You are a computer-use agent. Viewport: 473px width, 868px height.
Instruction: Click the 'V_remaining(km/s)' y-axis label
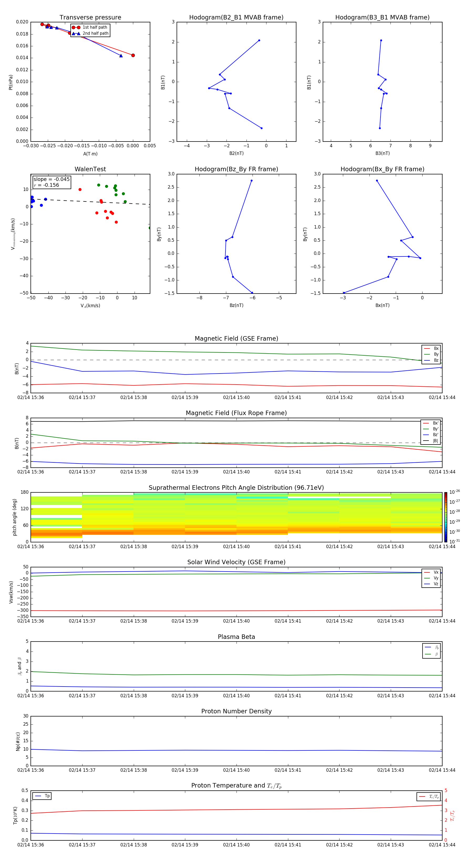[13, 234]
